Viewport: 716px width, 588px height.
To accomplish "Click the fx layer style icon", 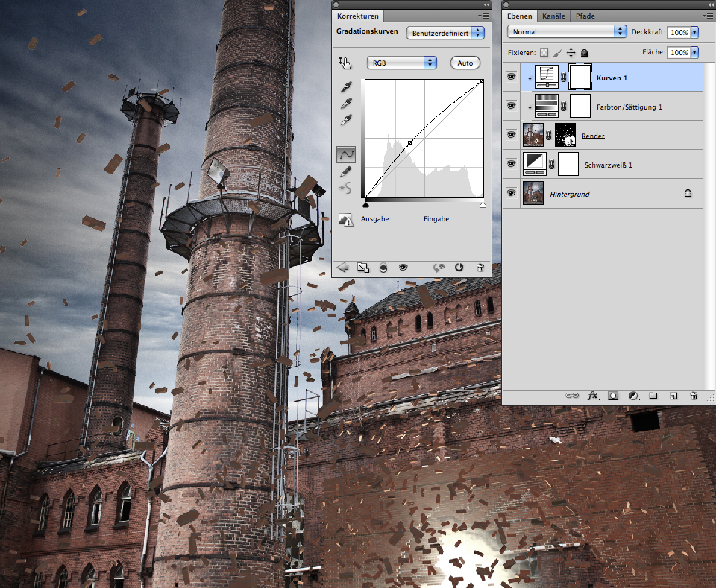I will coord(594,396).
